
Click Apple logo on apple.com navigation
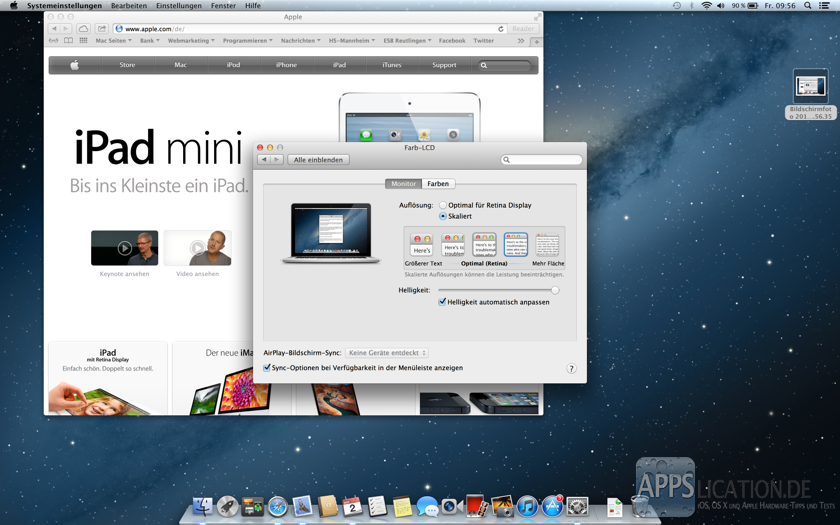(x=74, y=65)
